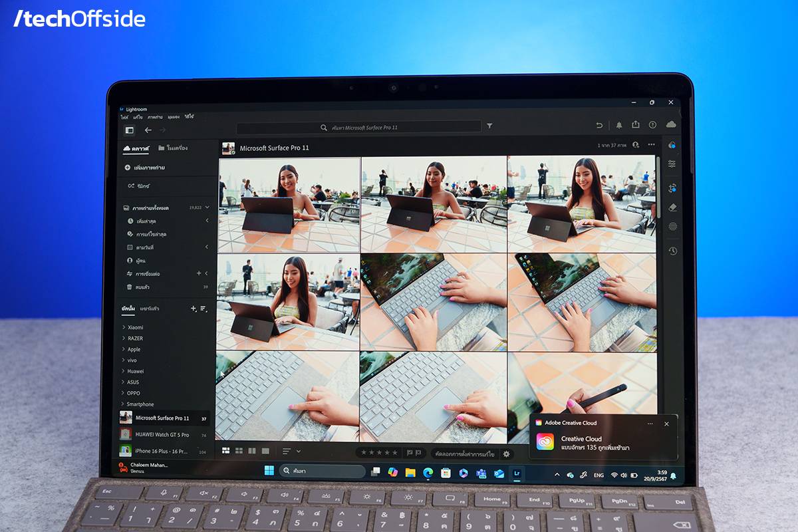Open the share/export icon in top bar
The width and height of the screenshot is (798, 532).
click(636, 124)
